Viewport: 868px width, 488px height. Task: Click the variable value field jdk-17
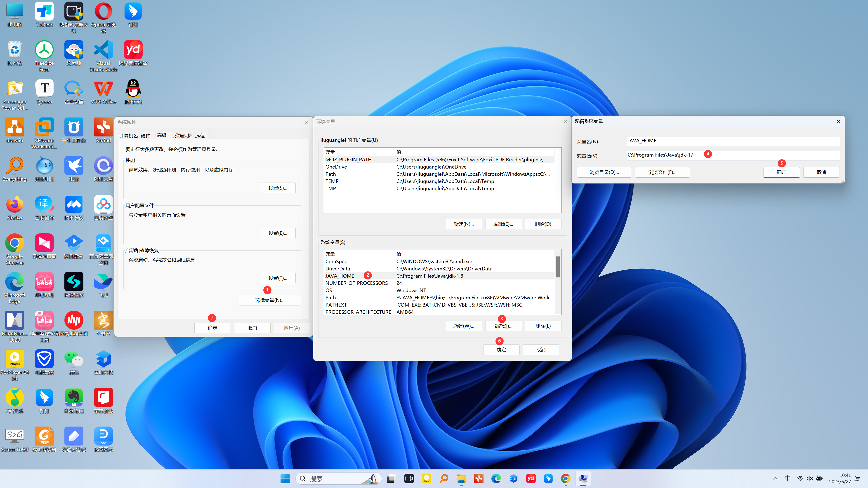[733, 155]
